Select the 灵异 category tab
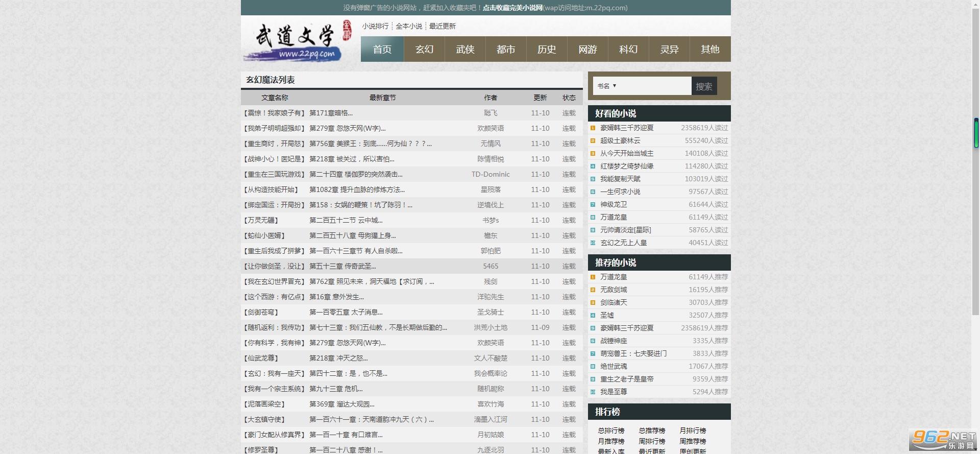The image size is (980, 454). pos(669,50)
